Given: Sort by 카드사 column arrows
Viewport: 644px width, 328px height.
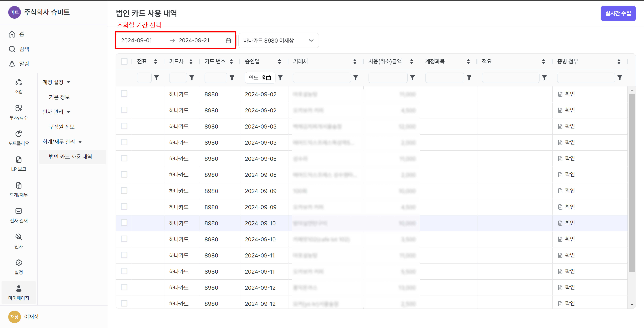Looking at the screenshot, I should point(191,62).
